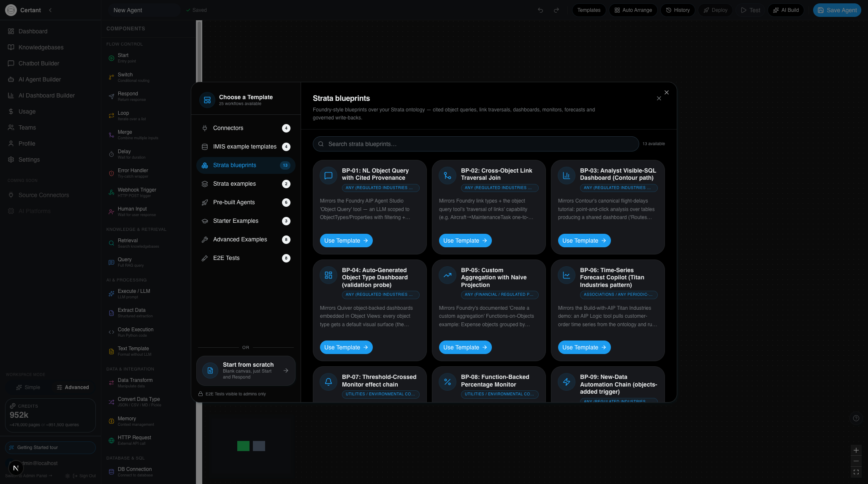Use Template for BP-06 Time-Series Forecast
The height and width of the screenshot is (484, 868).
[584, 347]
